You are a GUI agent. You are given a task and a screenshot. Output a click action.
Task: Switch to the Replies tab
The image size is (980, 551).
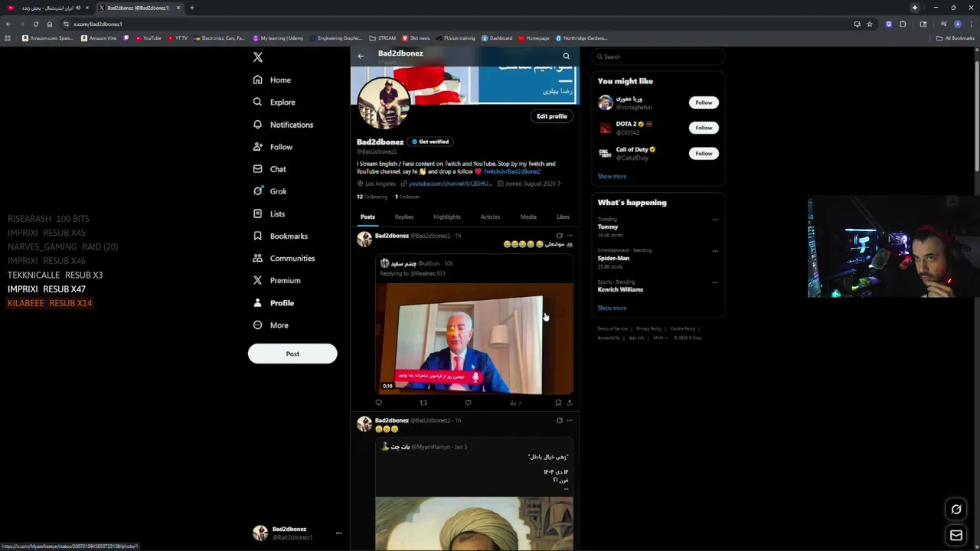tap(403, 217)
